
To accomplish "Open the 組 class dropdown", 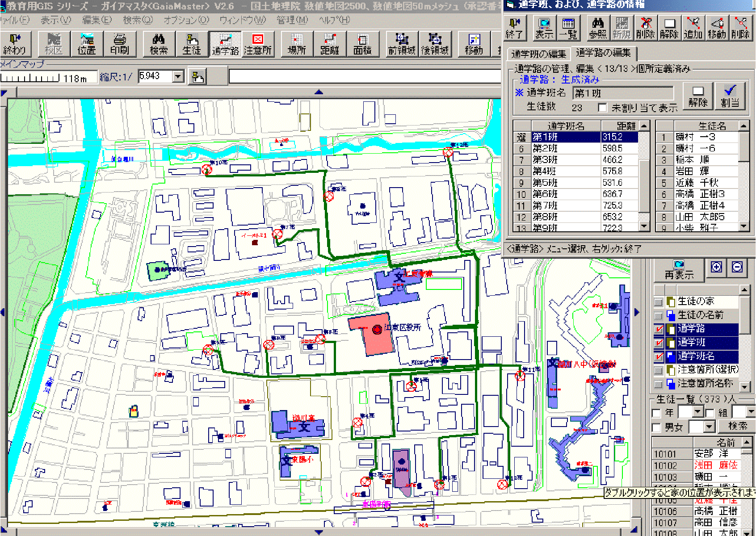I will [x=751, y=412].
